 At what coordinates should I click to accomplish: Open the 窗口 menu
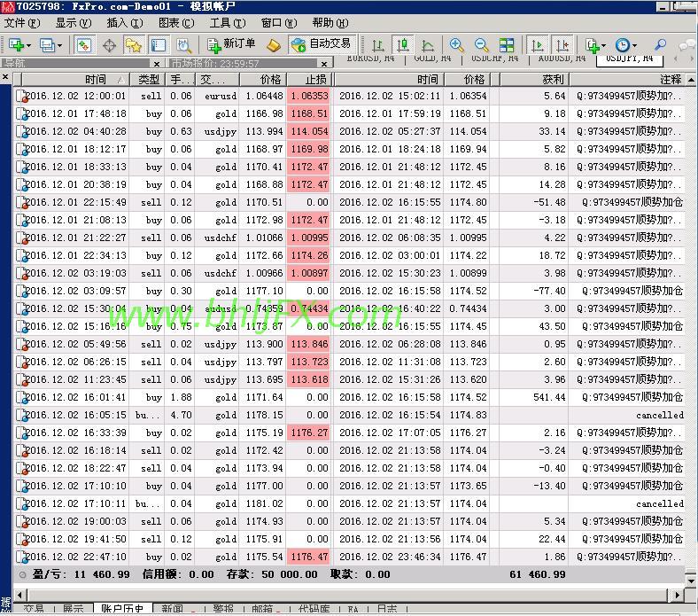pyautogui.click(x=279, y=23)
